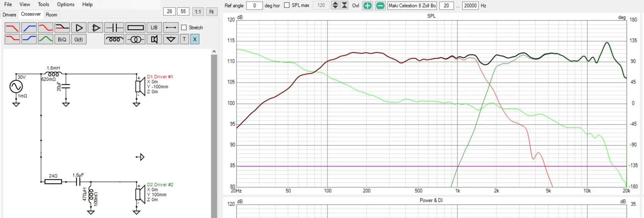This screenshot has height=218, width=644.
Task: Adjust SPL max with spinner arrows
Action: tap(335, 5)
